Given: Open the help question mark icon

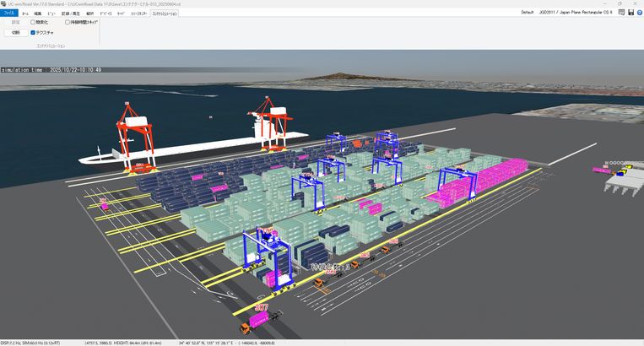Looking at the screenshot, I should [x=639, y=13].
